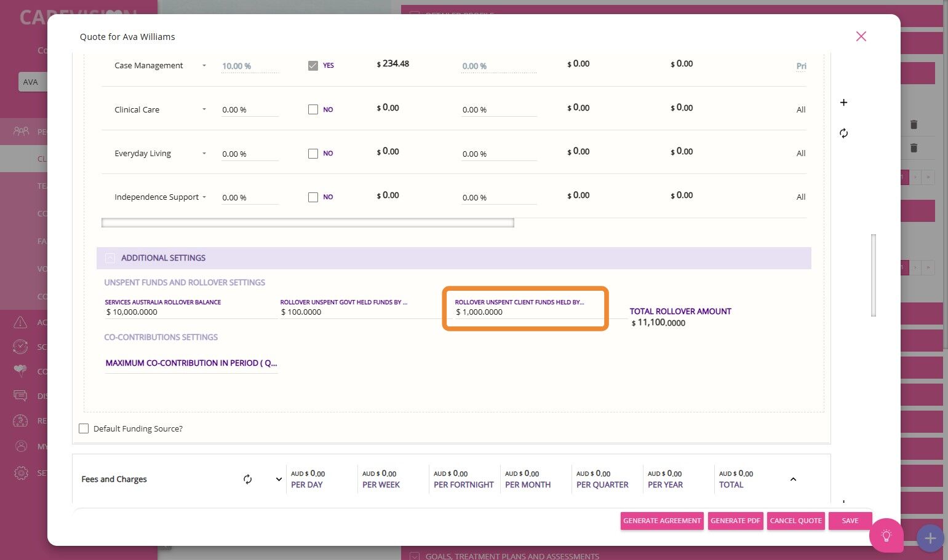Click the Total Rollover Amount value $ 11,100.0000
Image resolution: width=948 pixels, height=560 pixels.
[x=658, y=323]
